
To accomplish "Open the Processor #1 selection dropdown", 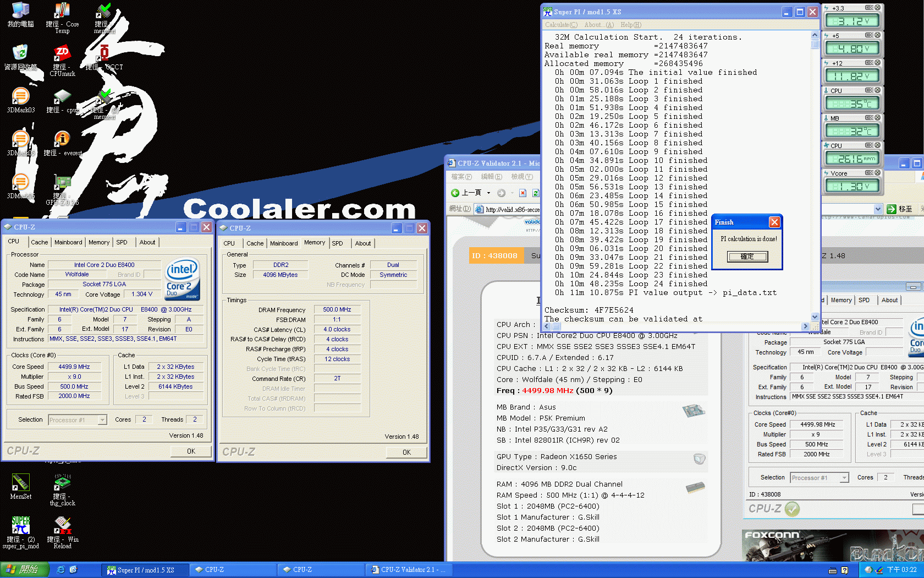I will coord(102,420).
